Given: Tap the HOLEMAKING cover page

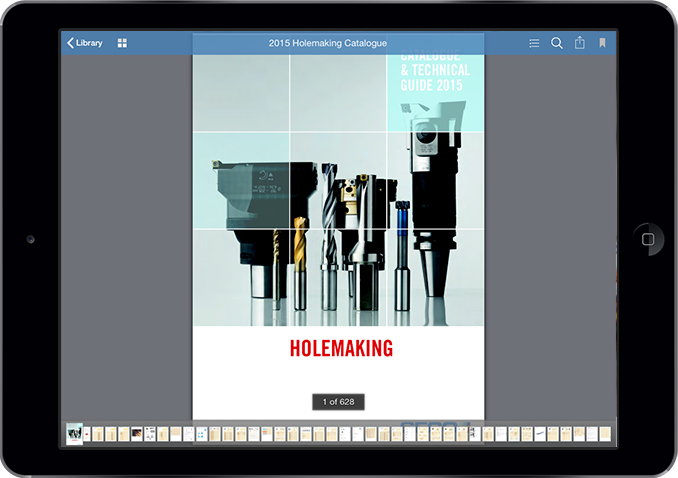Looking at the screenshot, I should tap(339, 237).
